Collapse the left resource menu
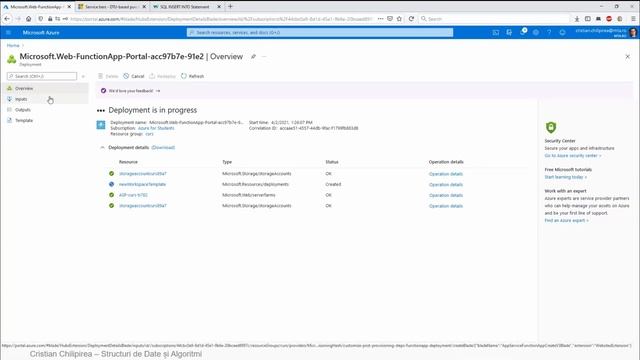Screen dimensions: 640x360 click(x=83, y=76)
